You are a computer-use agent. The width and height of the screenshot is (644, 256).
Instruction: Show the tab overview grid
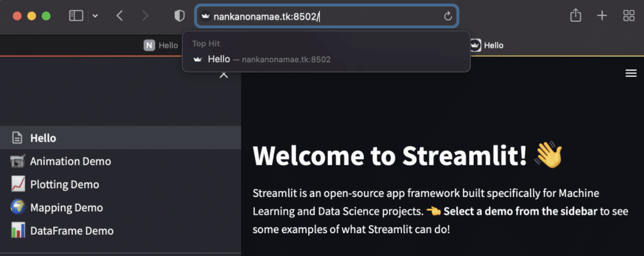[x=629, y=16]
